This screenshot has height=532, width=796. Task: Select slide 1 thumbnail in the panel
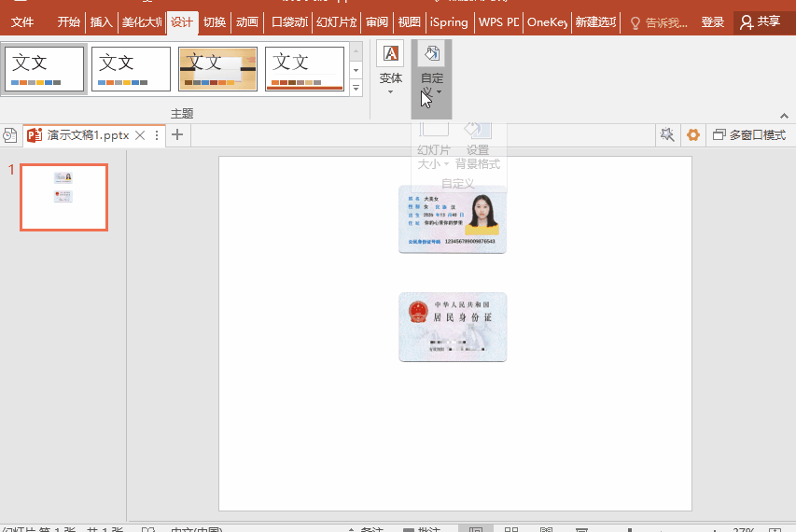(x=64, y=198)
